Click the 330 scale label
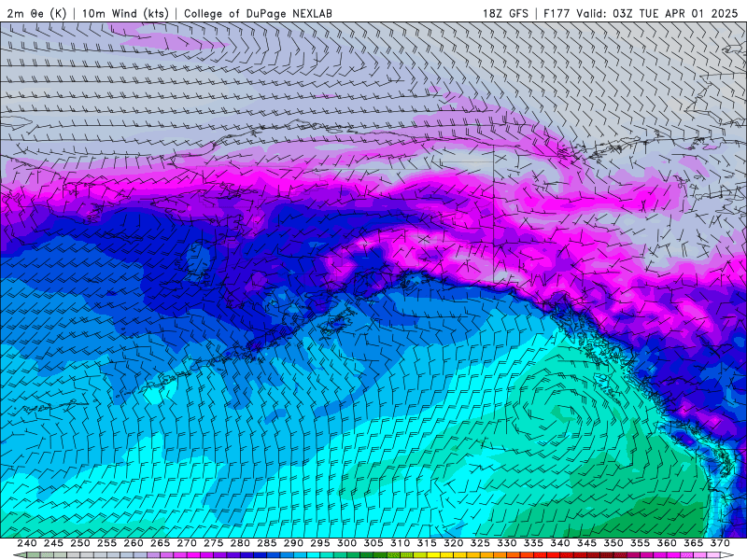Image resolution: width=747 pixels, height=560 pixels. pos(507,543)
